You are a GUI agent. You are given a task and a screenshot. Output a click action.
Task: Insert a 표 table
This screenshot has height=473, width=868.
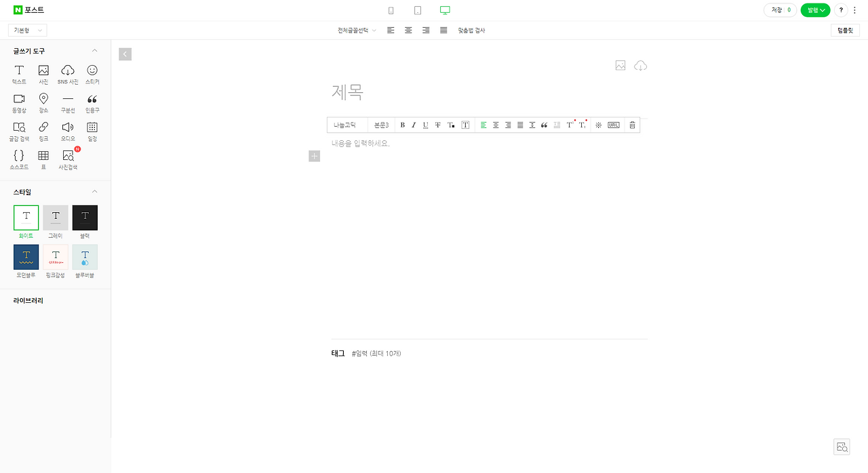pos(43,159)
